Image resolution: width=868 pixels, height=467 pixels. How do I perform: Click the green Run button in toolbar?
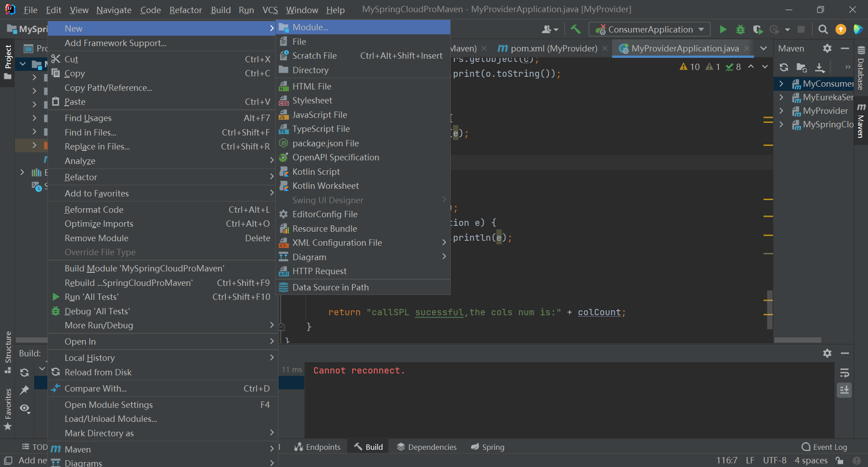click(723, 29)
